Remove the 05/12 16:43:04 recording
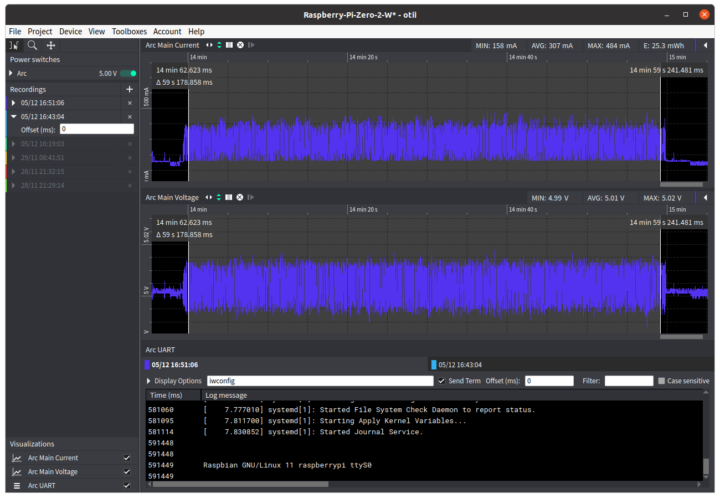The height and width of the screenshot is (498, 720). click(129, 117)
